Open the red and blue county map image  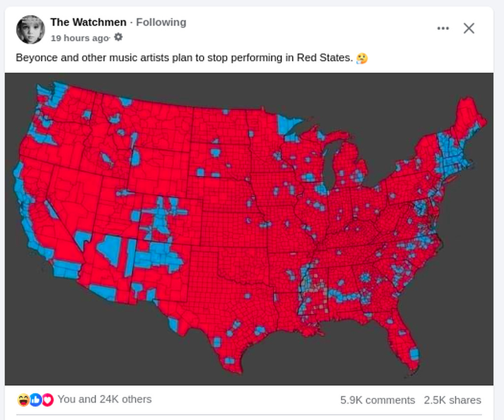tap(249, 229)
